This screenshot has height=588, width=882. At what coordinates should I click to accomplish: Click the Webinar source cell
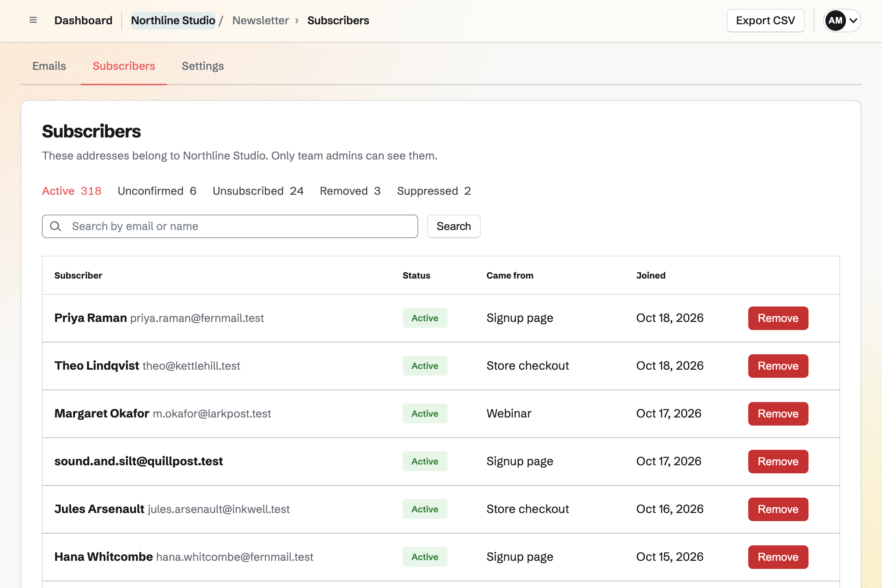pos(509,413)
